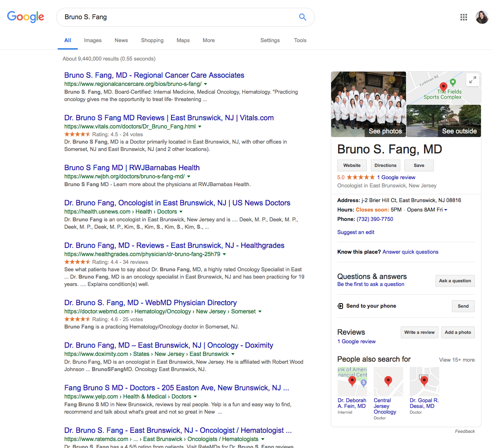Open the RWJBarnabas Health result
Viewport: 492px width, 448px height.
132,168
